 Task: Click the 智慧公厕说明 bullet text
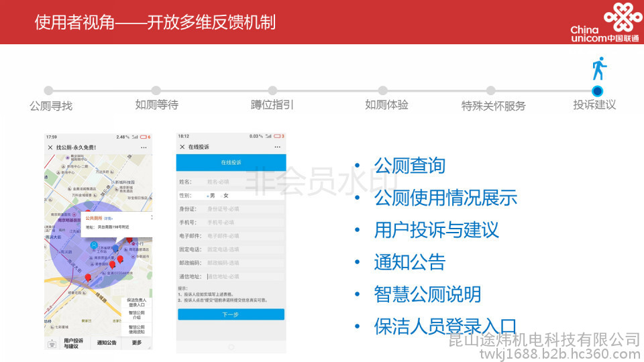click(427, 294)
